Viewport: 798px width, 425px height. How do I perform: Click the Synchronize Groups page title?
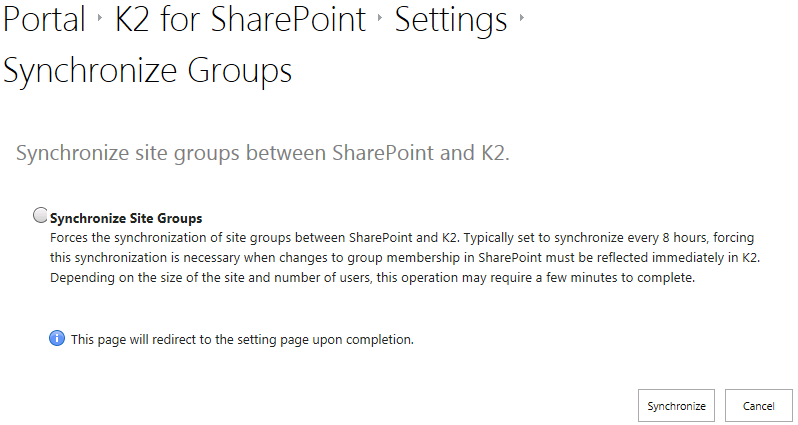(148, 71)
